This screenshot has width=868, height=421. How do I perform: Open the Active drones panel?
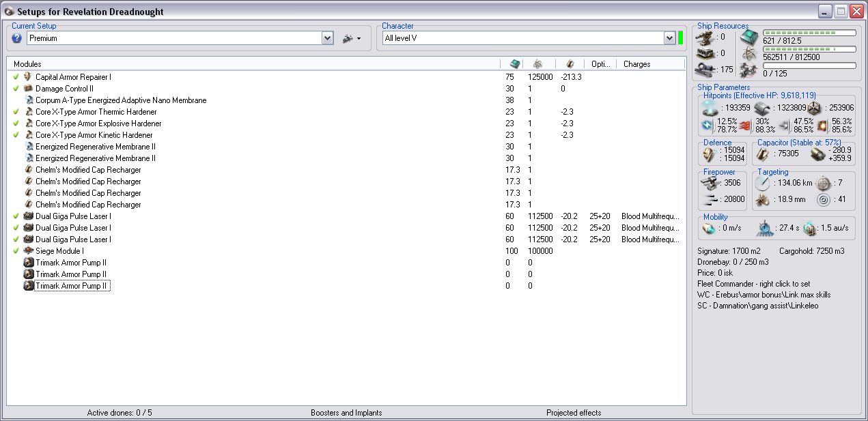pyautogui.click(x=120, y=412)
